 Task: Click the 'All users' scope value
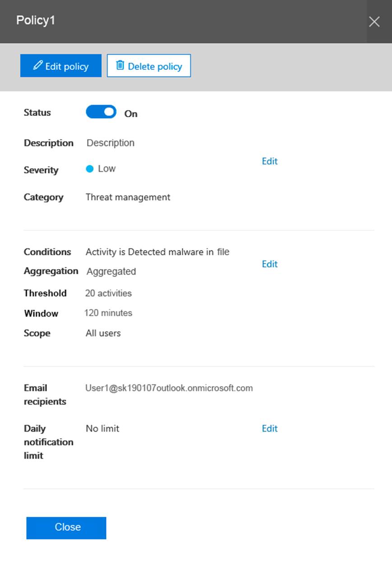click(103, 334)
